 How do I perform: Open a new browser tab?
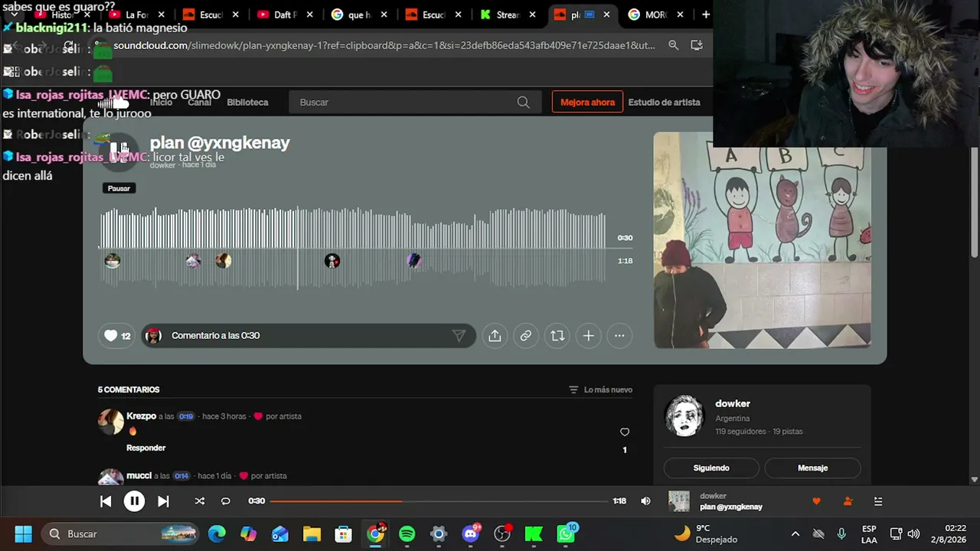tap(706, 15)
